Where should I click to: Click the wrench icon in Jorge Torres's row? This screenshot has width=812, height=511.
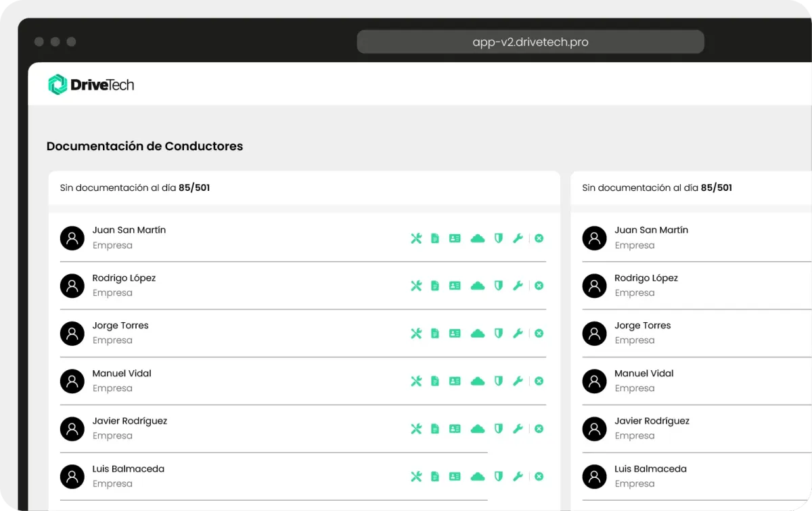(x=518, y=333)
